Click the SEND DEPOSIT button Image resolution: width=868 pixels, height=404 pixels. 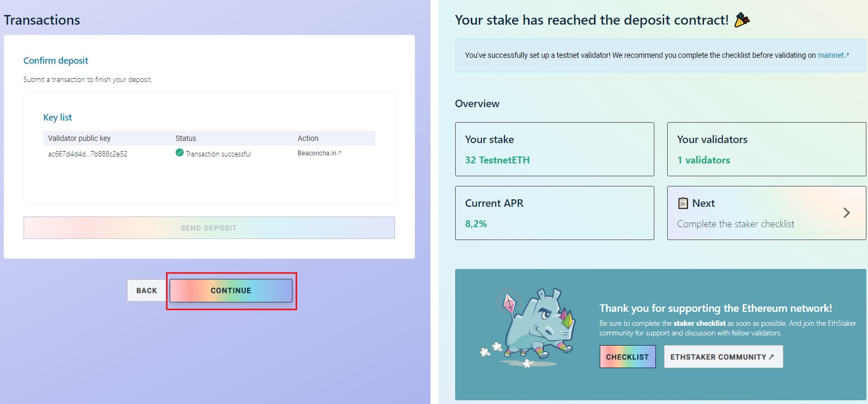tap(209, 228)
